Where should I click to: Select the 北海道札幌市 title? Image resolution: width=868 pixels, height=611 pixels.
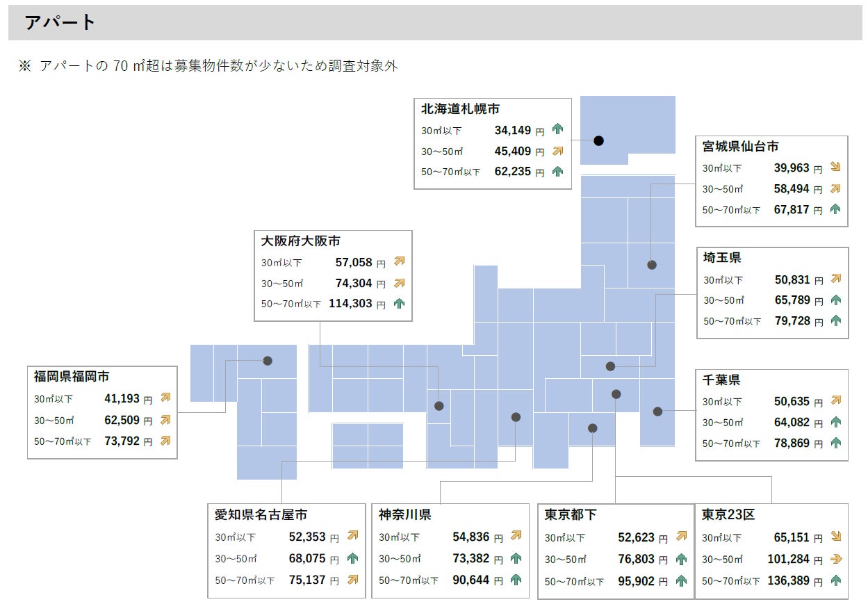[460, 109]
